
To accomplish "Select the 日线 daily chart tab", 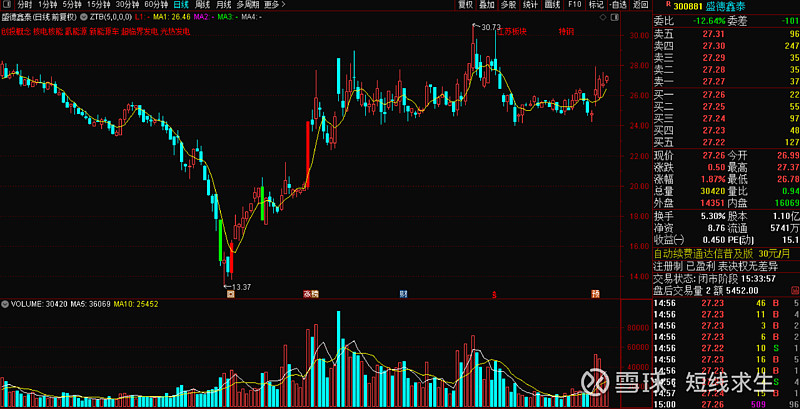I will point(181,5).
